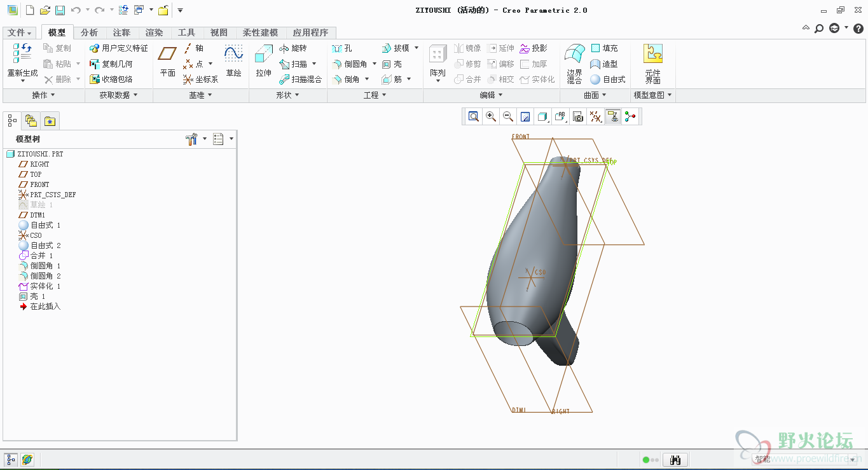Select 实体化 1 in the model tree

[x=39, y=286]
